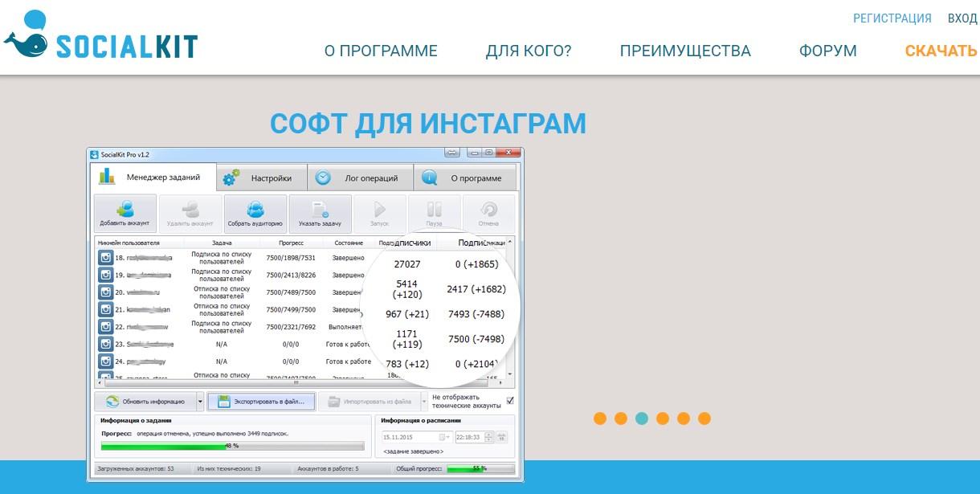Click the Instagram icon in row 24
Viewport: 980px width, 494px height.
click(105, 361)
